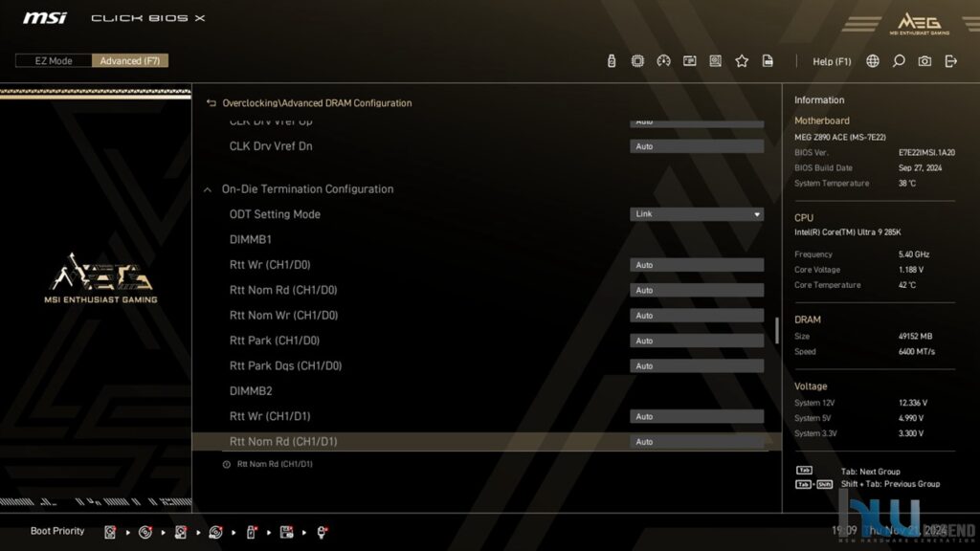Select ODT Setting Mode label

275,214
